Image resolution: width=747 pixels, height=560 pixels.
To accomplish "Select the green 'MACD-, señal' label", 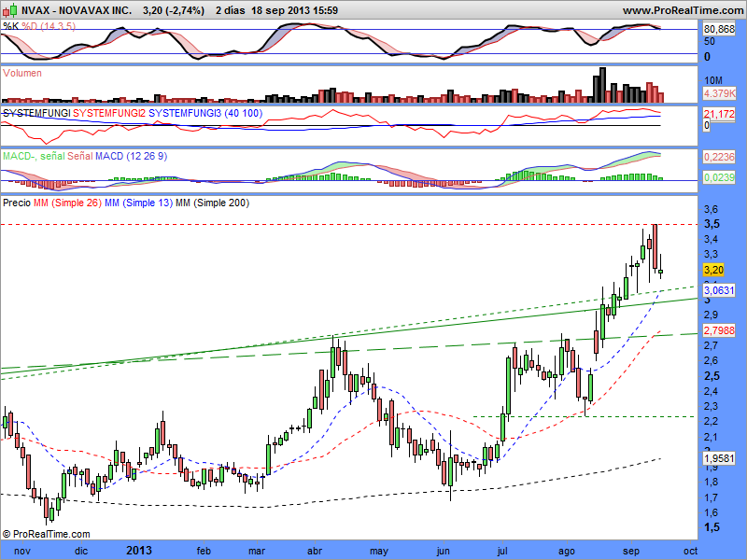I will coord(34,156).
